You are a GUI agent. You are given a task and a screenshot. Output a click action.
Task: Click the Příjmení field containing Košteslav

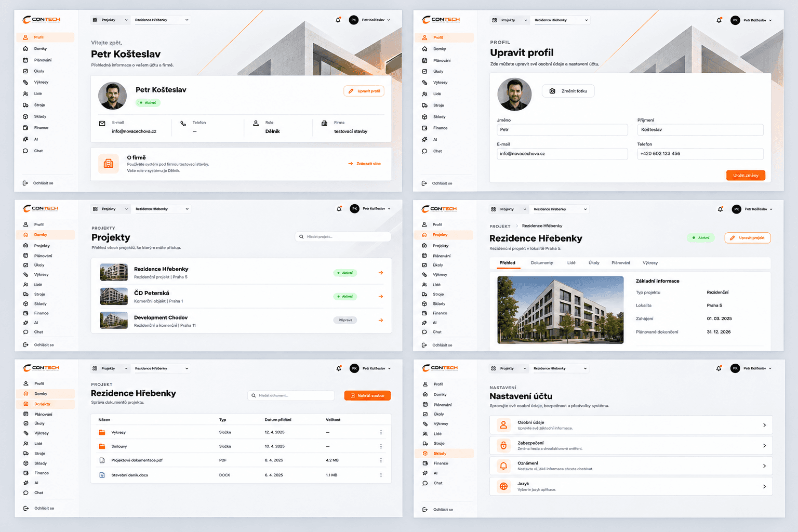click(700, 130)
